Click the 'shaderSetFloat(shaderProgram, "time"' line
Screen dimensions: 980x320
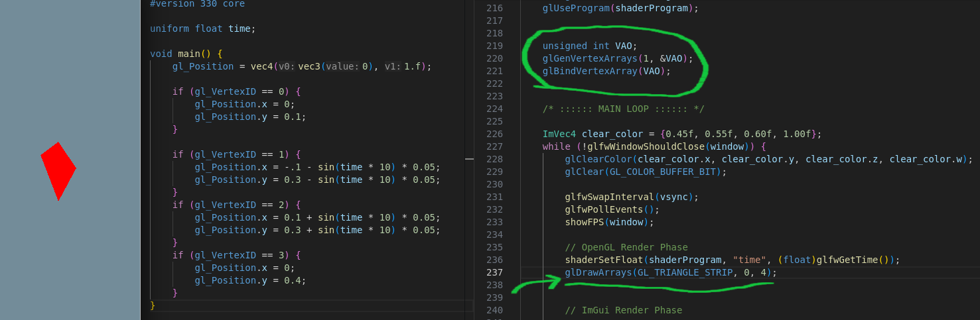click(732, 260)
